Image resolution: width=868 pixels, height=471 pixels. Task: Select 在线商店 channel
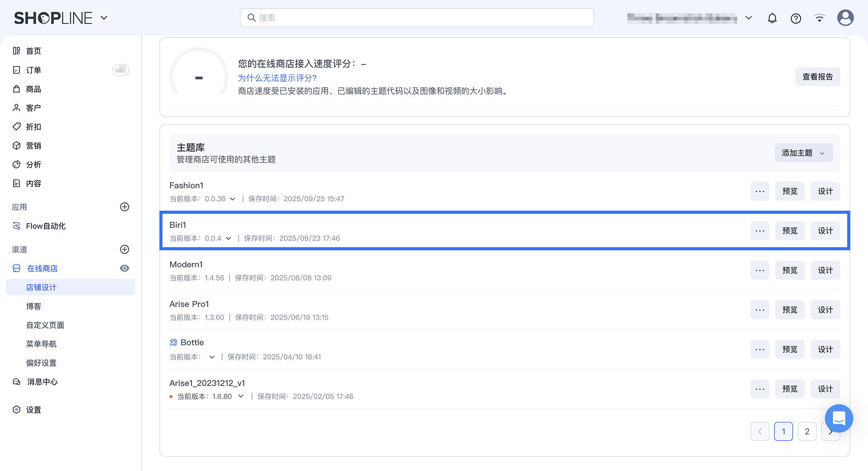tap(42, 268)
